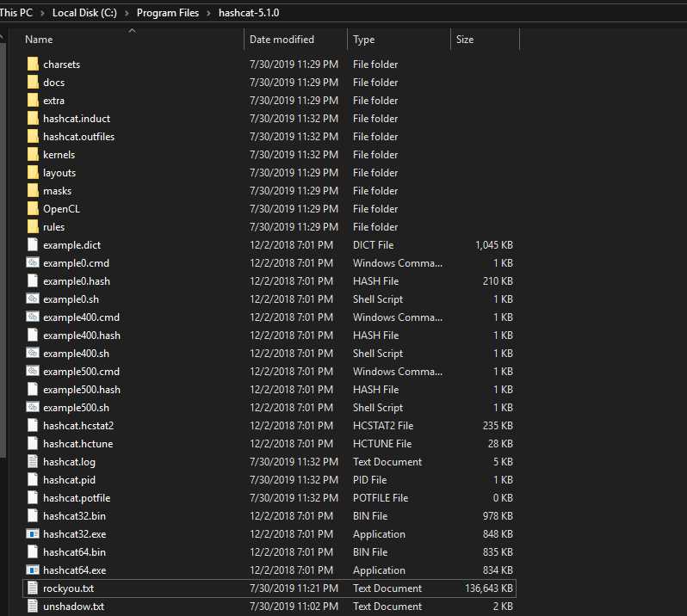
Task: Expand chevron after Local Disk (C:) breadcrumb
Action: (127, 13)
